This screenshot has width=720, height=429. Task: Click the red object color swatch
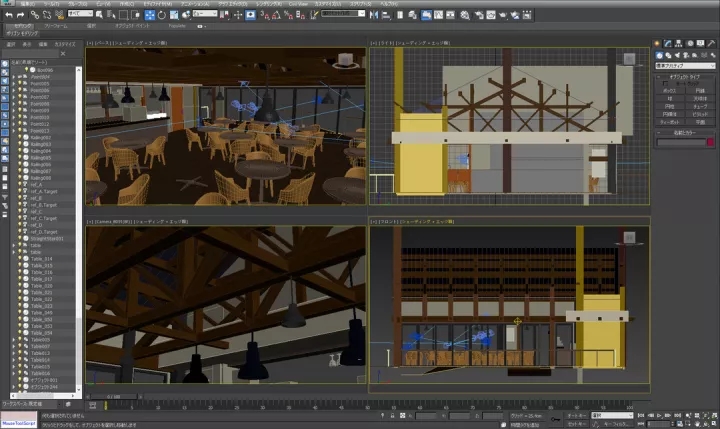pyautogui.click(x=710, y=142)
